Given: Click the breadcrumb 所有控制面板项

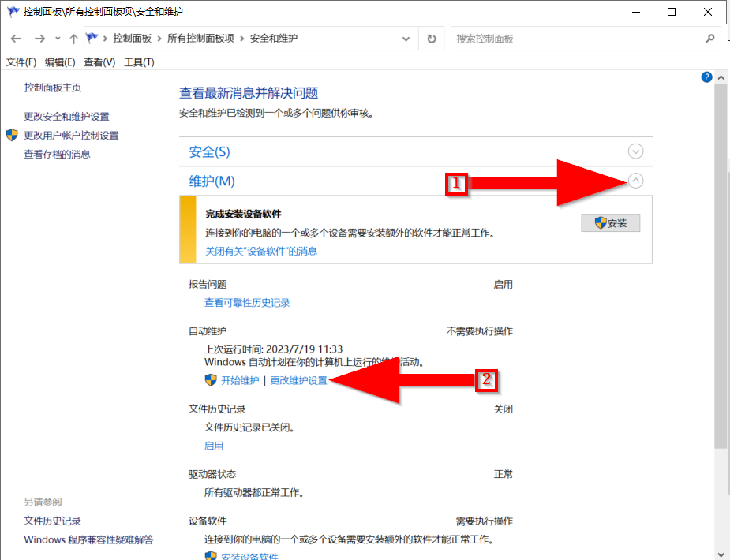Looking at the screenshot, I should [x=200, y=38].
